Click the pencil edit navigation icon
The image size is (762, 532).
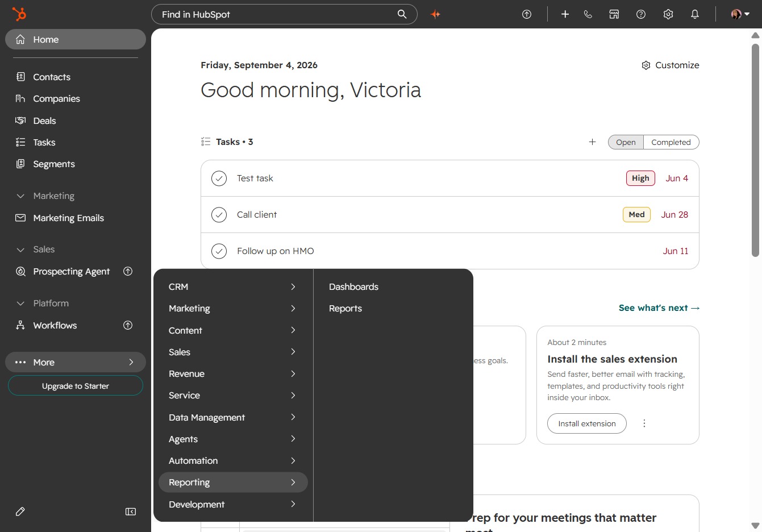(20, 512)
